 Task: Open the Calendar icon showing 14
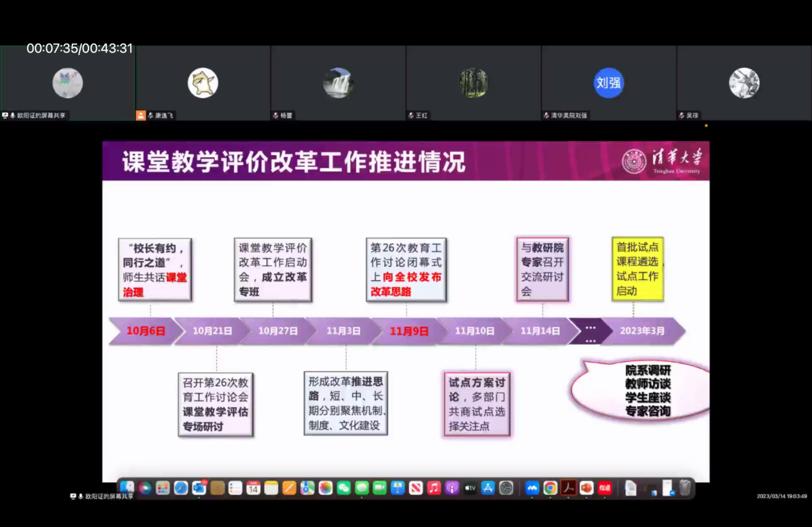click(x=253, y=489)
